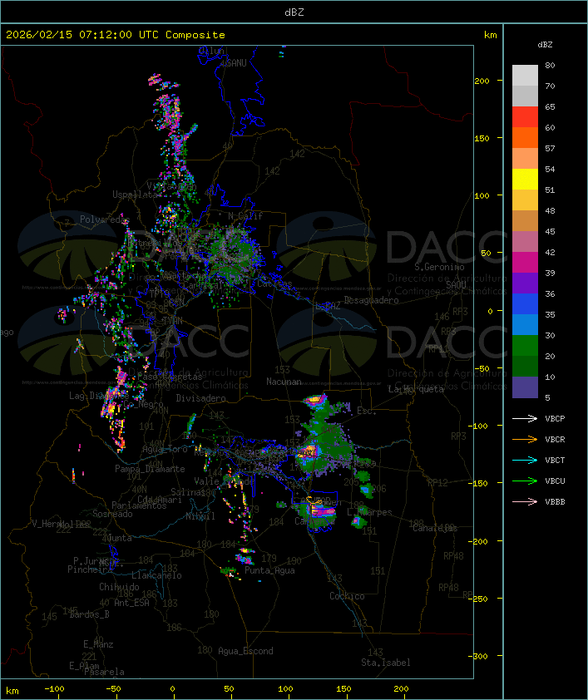Image resolution: width=588 pixels, height=700 pixels.
Task: Click the dBZ title at top center
Action: pos(294,12)
